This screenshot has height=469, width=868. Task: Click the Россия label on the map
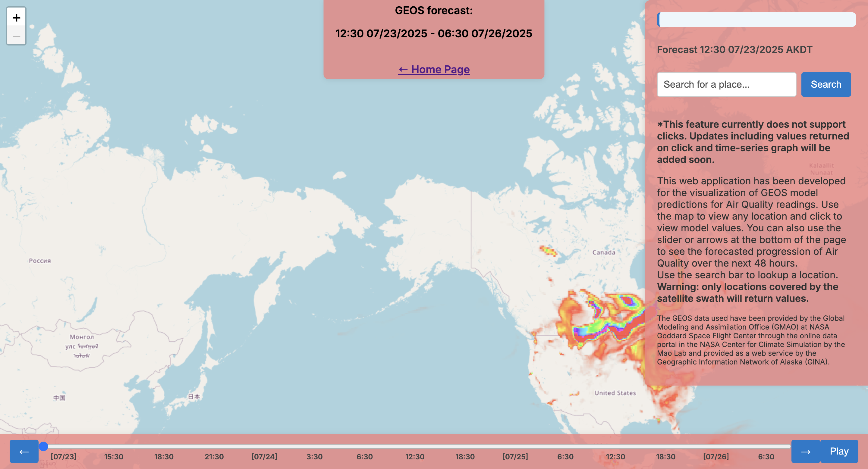(40, 261)
